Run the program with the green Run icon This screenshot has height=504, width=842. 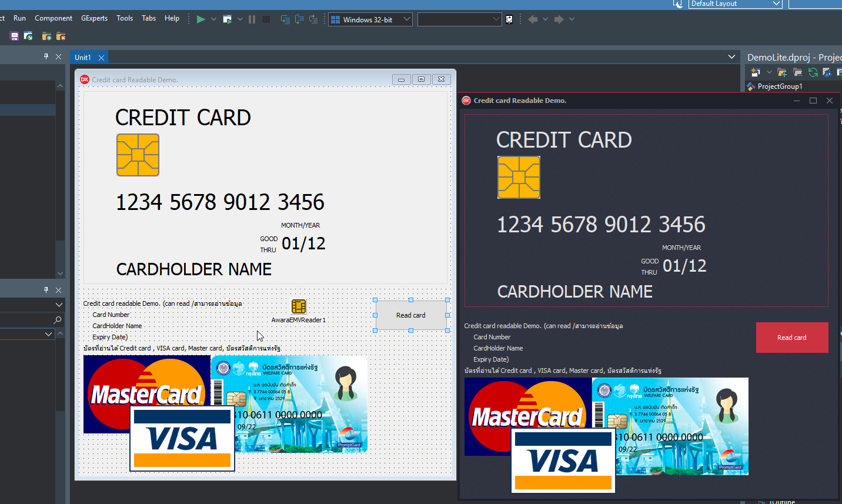point(200,19)
